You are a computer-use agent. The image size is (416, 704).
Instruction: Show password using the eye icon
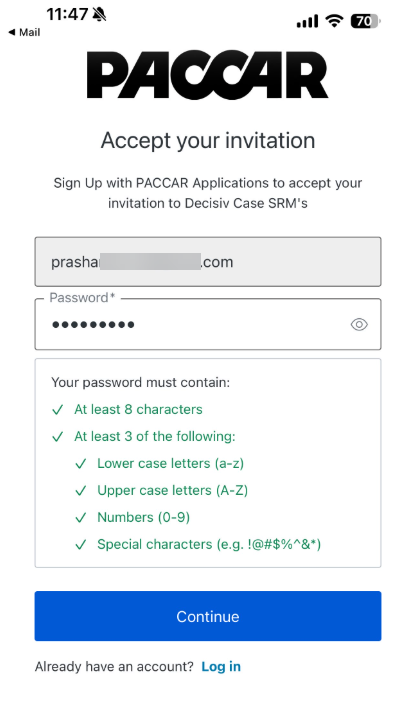(x=359, y=324)
